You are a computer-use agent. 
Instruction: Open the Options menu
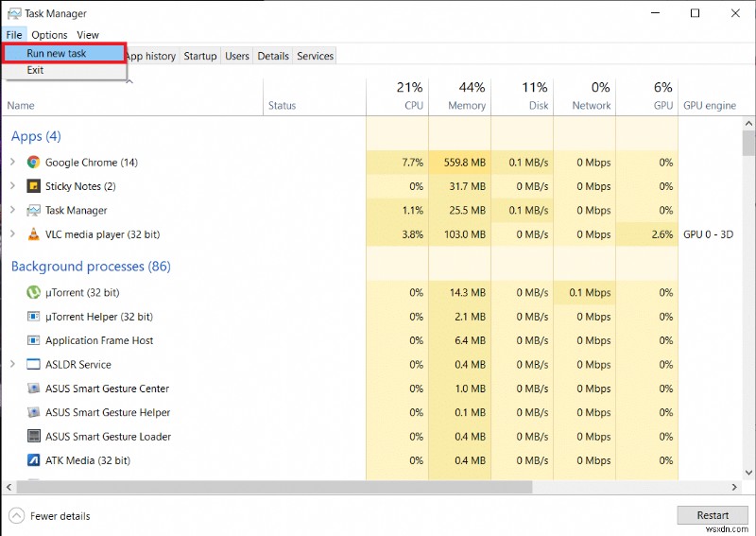coord(49,35)
